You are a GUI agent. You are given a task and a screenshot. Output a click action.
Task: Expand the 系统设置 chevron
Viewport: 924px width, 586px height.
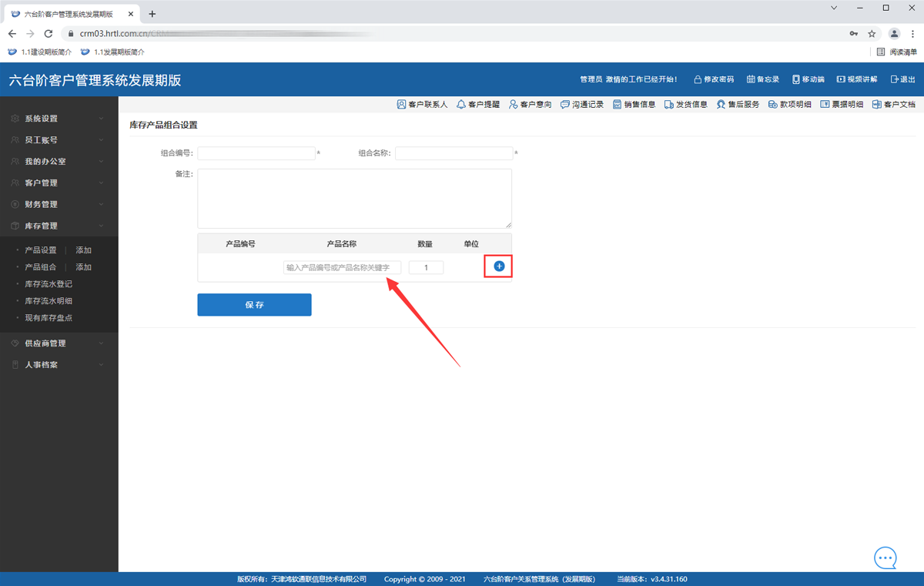click(x=102, y=119)
